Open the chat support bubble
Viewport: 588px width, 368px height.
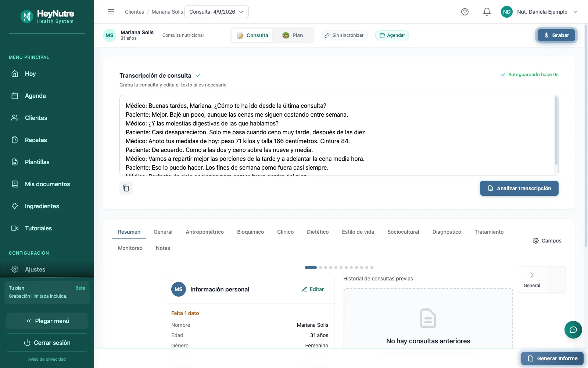pyautogui.click(x=573, y=330)
